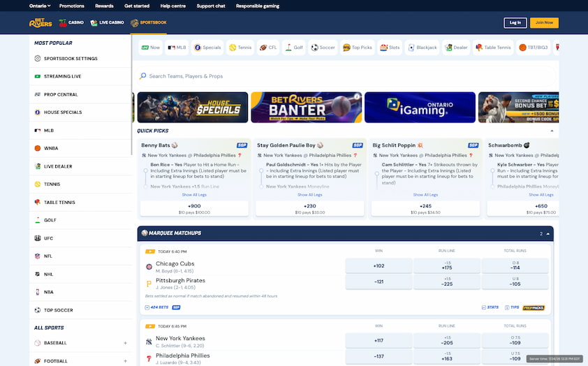Click the search teams and props field

point(347,76)
